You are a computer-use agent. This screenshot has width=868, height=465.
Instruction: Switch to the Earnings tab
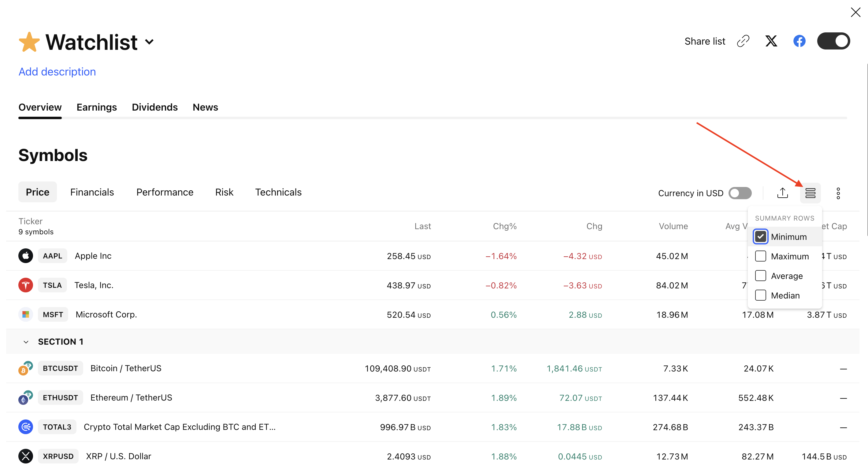(x=96, y=107)
